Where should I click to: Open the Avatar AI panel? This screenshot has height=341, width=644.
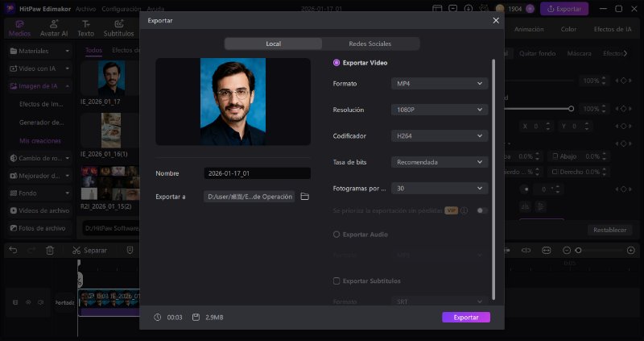(54, 28)
